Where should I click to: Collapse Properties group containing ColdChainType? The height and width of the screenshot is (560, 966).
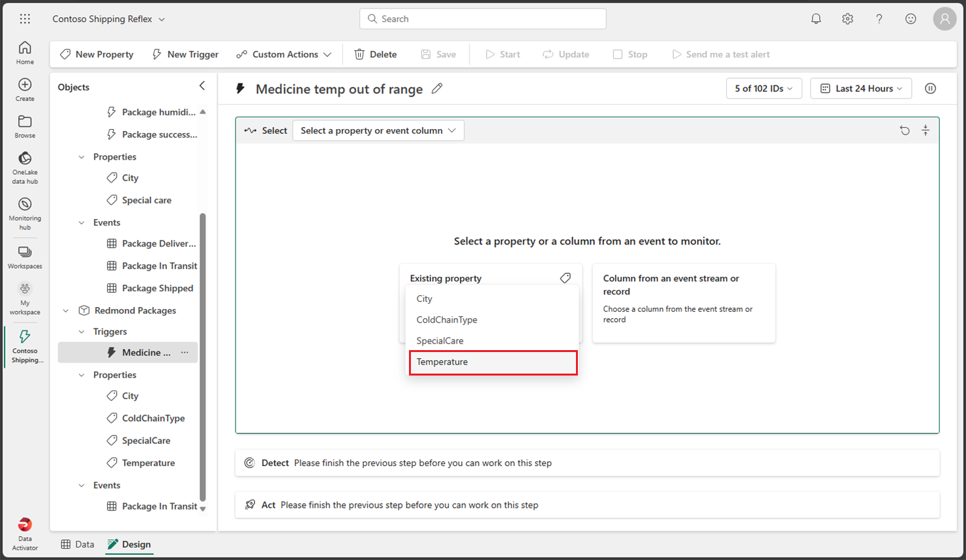82,375
